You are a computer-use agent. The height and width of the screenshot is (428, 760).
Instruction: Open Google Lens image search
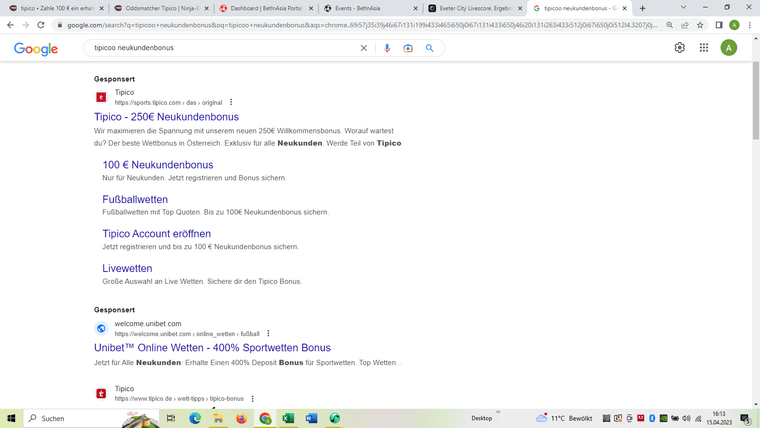(408, 48)
